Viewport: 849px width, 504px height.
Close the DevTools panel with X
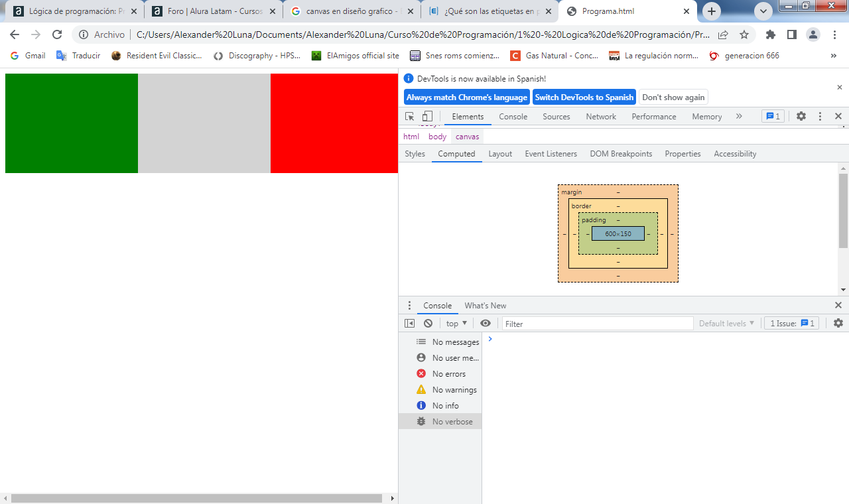tap(838, 116)
